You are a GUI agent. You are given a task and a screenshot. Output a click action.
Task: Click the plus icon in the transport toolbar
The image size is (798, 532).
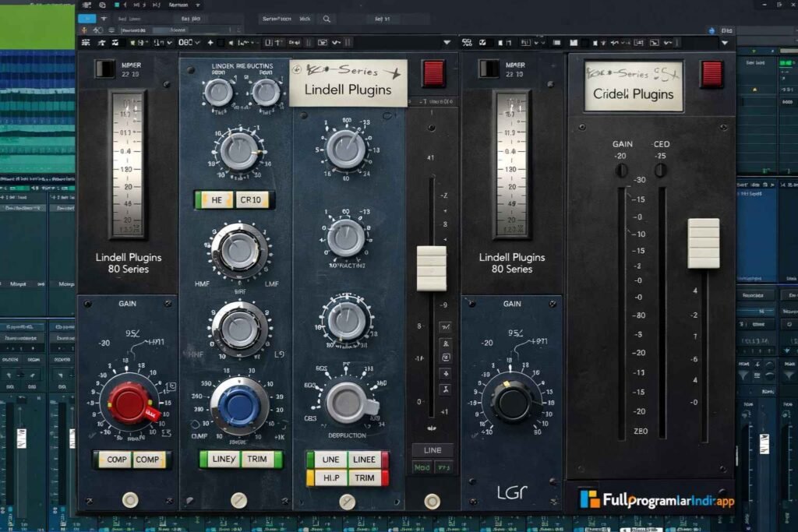[x=210, y=41]
